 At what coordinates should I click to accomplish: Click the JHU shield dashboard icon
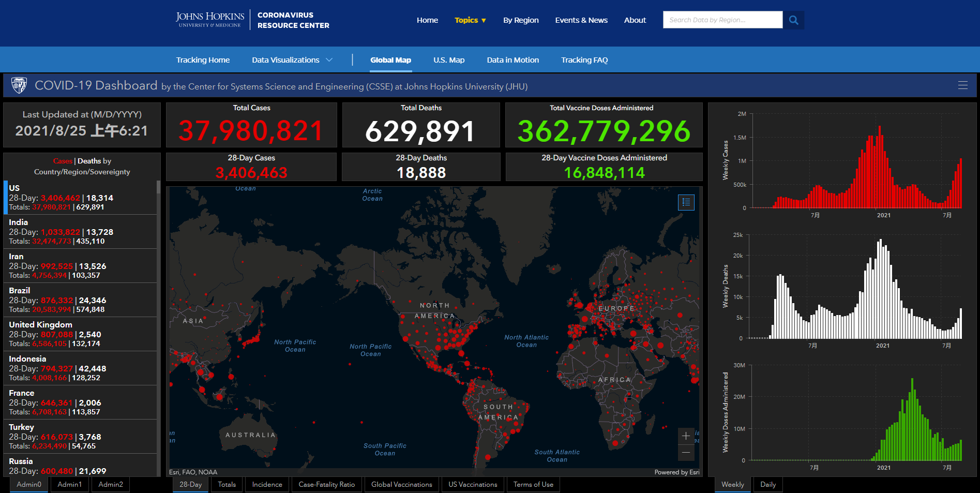pos(19,85)
